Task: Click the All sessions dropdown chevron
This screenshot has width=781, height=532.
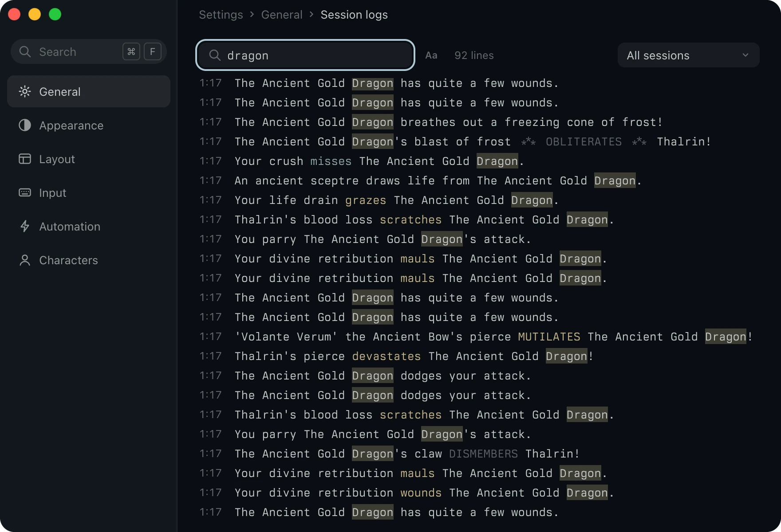Action: [745, 55]
